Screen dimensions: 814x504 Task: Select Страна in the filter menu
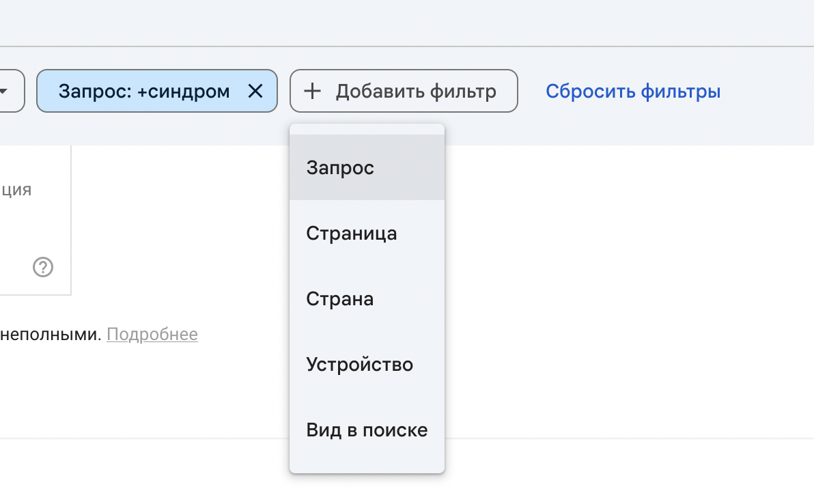click(x=367, y=298)
